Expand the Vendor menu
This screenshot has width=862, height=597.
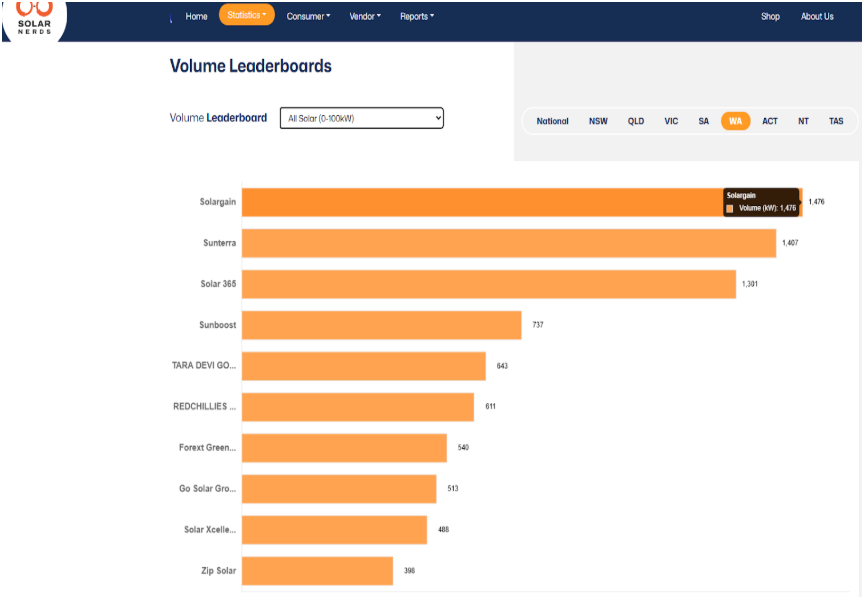(365, 16)
